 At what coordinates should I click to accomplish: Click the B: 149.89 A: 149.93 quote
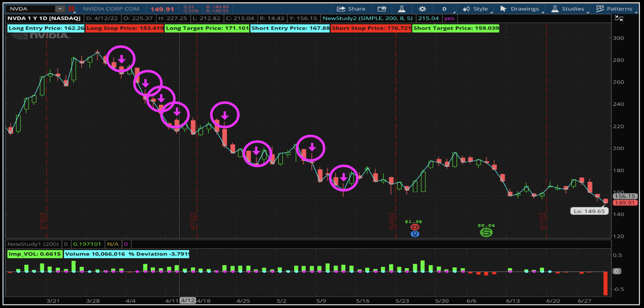tap(217, 8)
